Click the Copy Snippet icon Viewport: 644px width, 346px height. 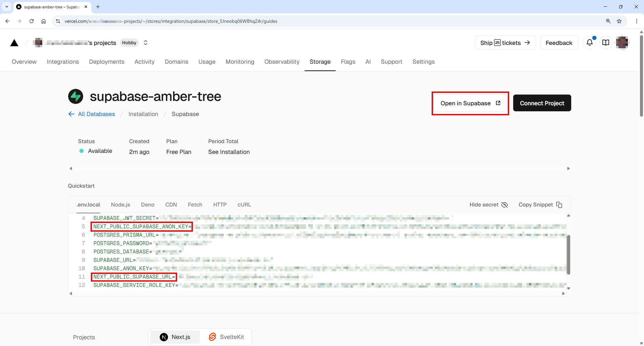pos(559,205)
